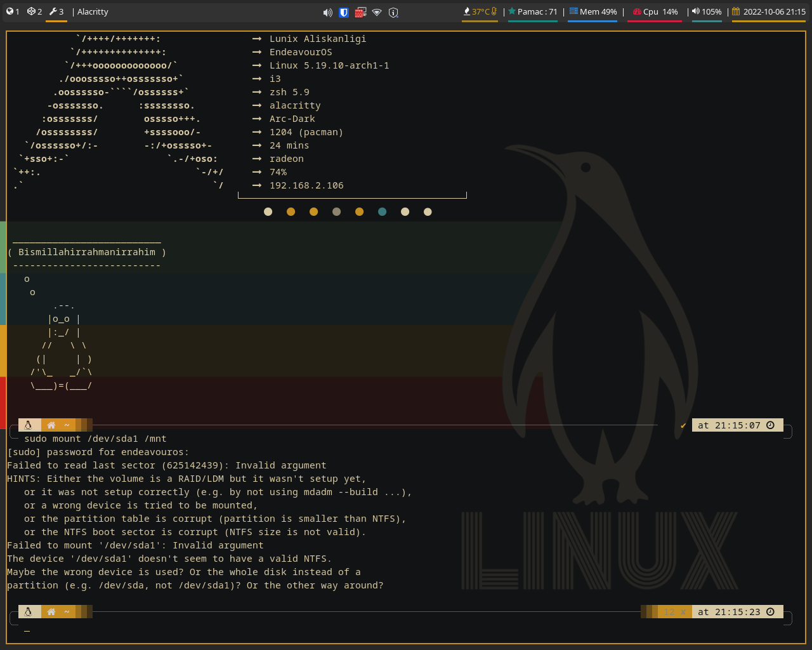Click the 'i3' window manager line
812x650 pixels.
pos(275,79)
